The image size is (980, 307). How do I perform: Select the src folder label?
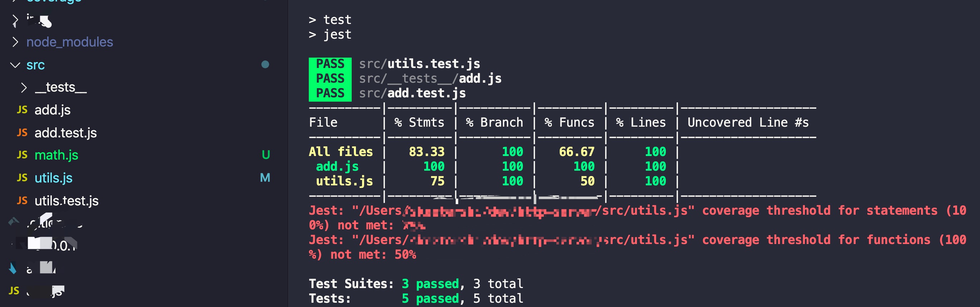click(x=35, y=65)
